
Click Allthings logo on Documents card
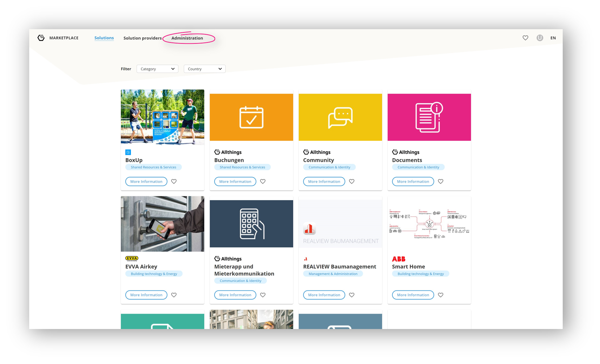tap(406, 152)
